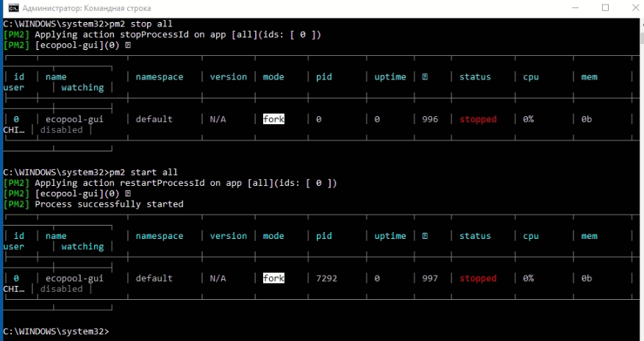Click "namespace" header in the pm2 start table
Image resolution: width=644 pixels, height=341 pixels.
[160, 236]
